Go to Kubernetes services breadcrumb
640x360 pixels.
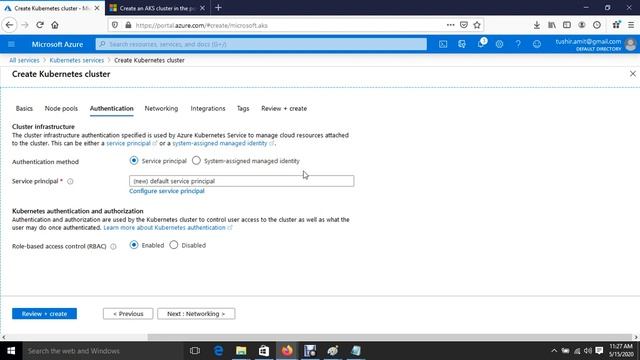(x=77, y=60)
